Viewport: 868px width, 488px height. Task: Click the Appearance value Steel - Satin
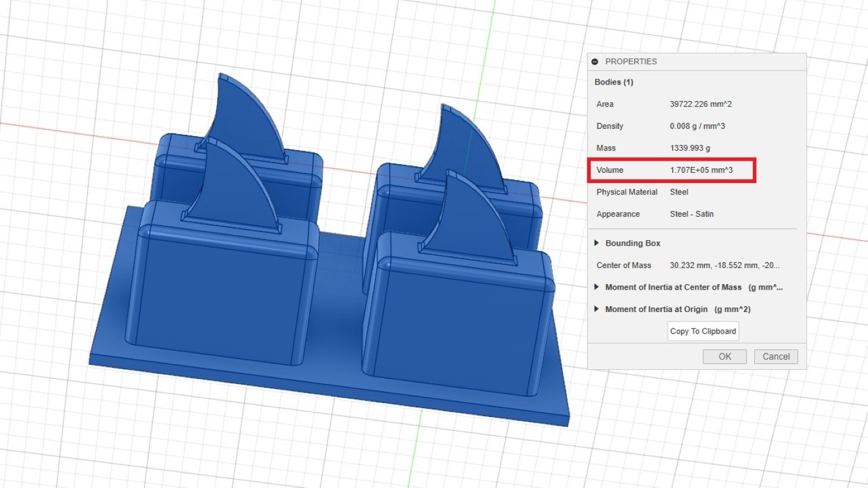pyautogui.click(x=692, y=214)
